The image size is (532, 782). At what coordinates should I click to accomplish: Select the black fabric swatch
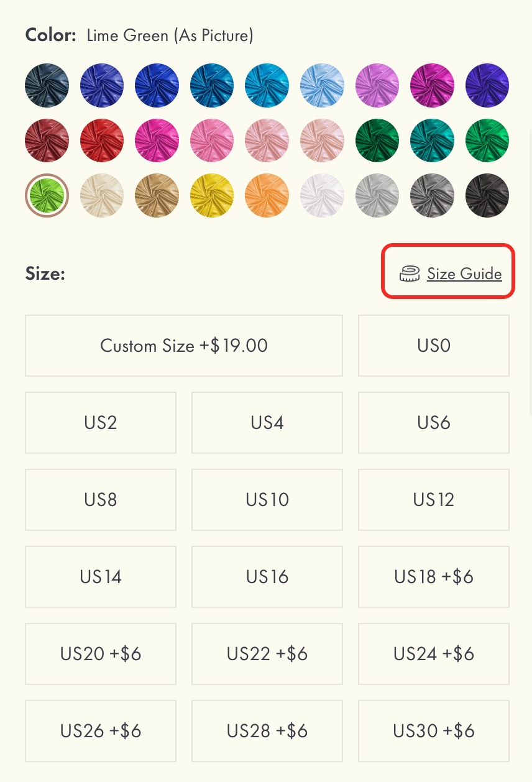(487, 196)
